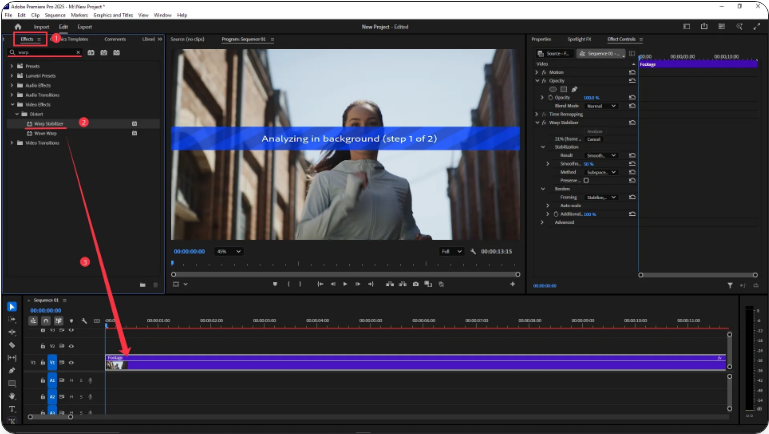Select the Selection tool in the toolbar
The height and width of the screenshot is (434, 769).
tap(12, 306)
